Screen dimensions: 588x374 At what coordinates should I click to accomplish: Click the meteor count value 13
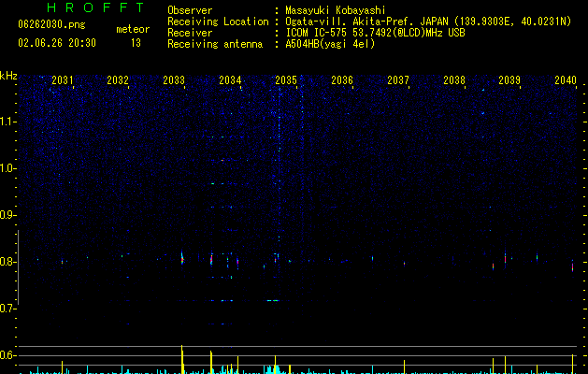coord(136,43)
